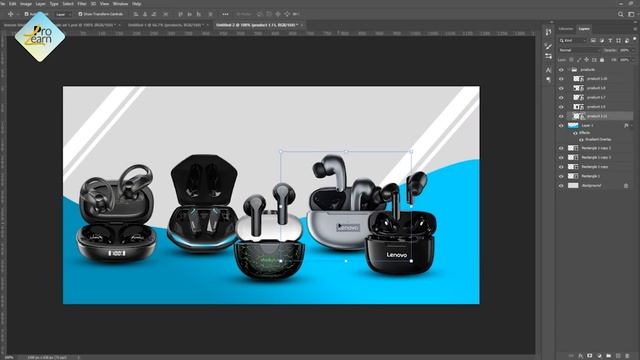Viewport: 640px width, 360px height.
Task: Open the Layers panel flyout menu
Action: [635, 29]
